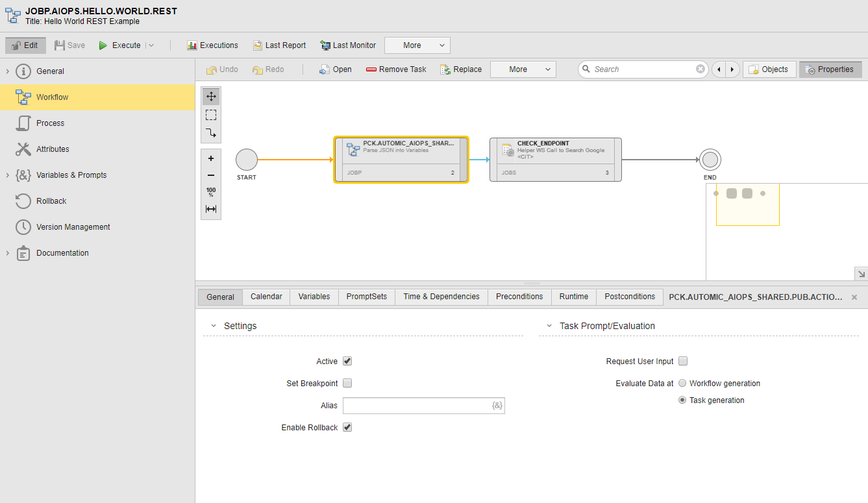Clear the search field with X icon
868x503 pixels.
[701, 69]
